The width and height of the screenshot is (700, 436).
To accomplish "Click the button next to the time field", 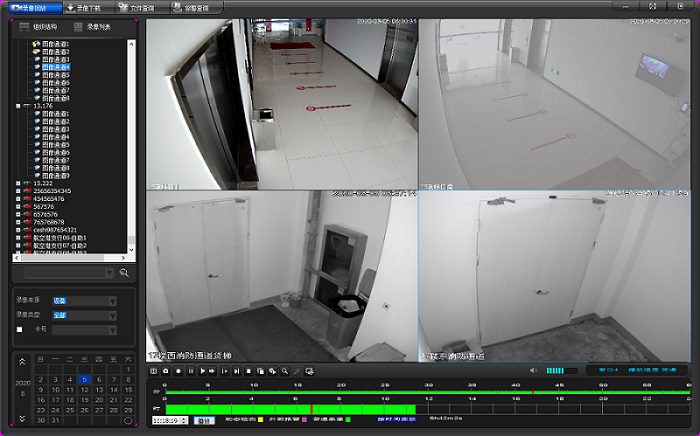I will (204, 421).
